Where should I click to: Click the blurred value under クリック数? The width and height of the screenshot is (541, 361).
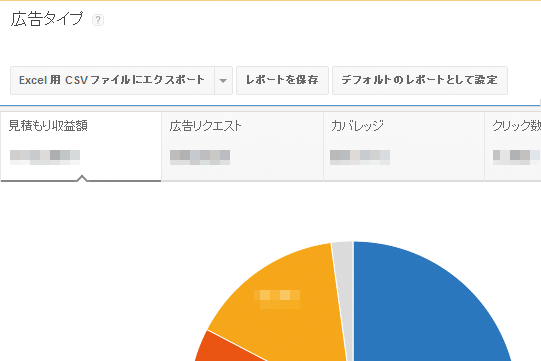517,157
